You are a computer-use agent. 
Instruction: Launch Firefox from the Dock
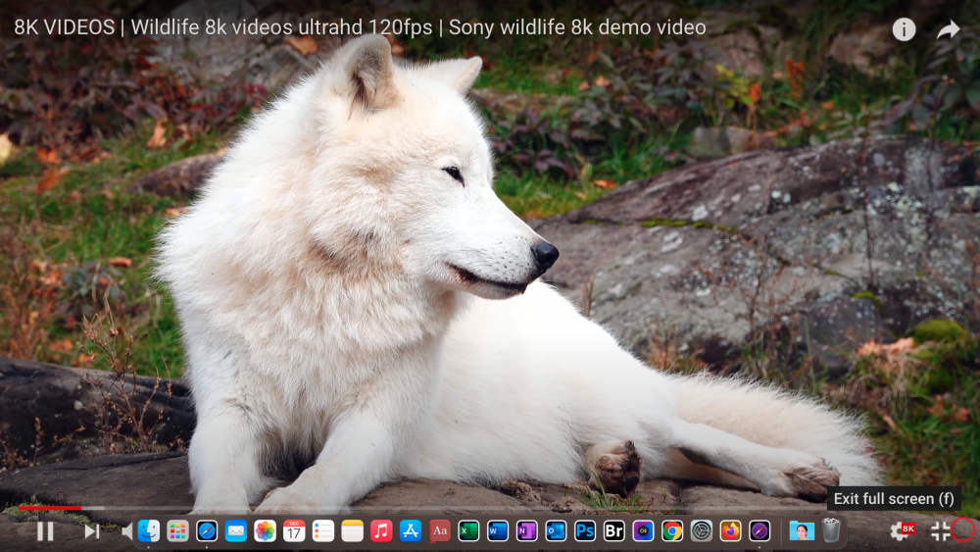pyautogui.click(x=730, y=531)
